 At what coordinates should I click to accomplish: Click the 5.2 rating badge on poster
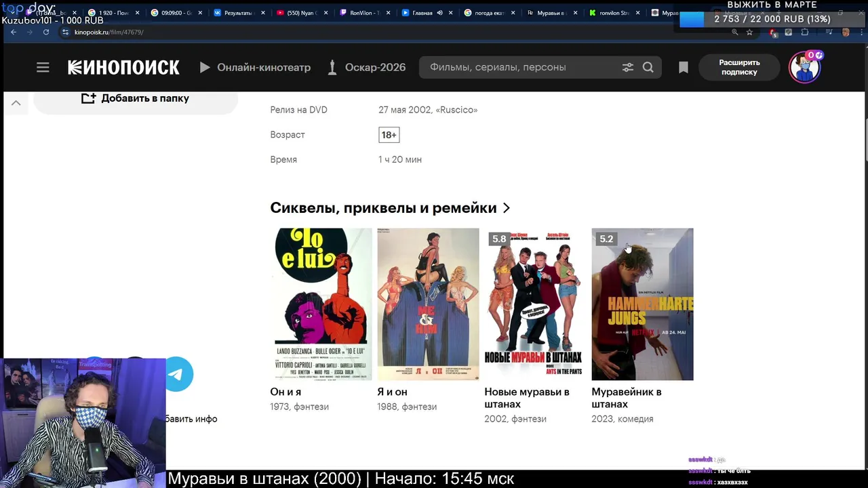[x=606, y=239]
